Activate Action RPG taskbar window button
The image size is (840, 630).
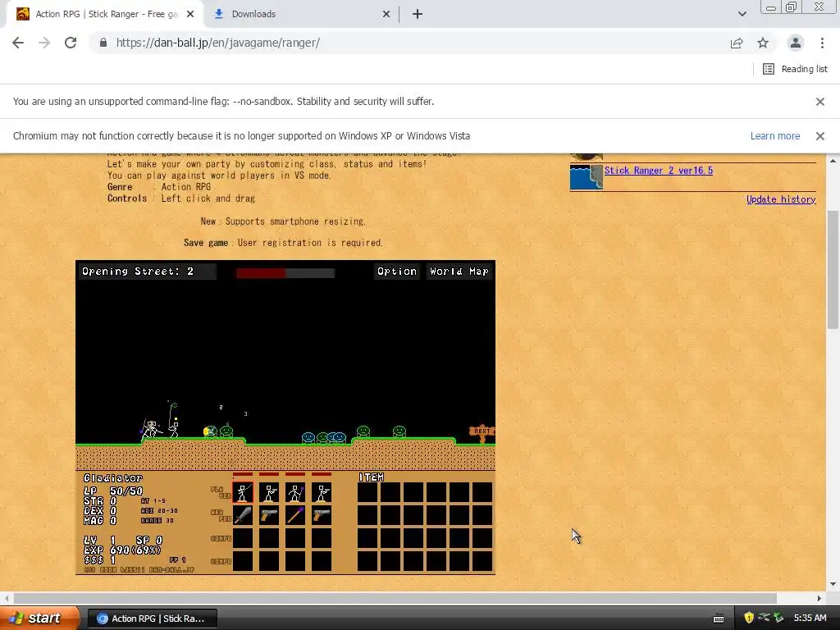tap(152, 619)
